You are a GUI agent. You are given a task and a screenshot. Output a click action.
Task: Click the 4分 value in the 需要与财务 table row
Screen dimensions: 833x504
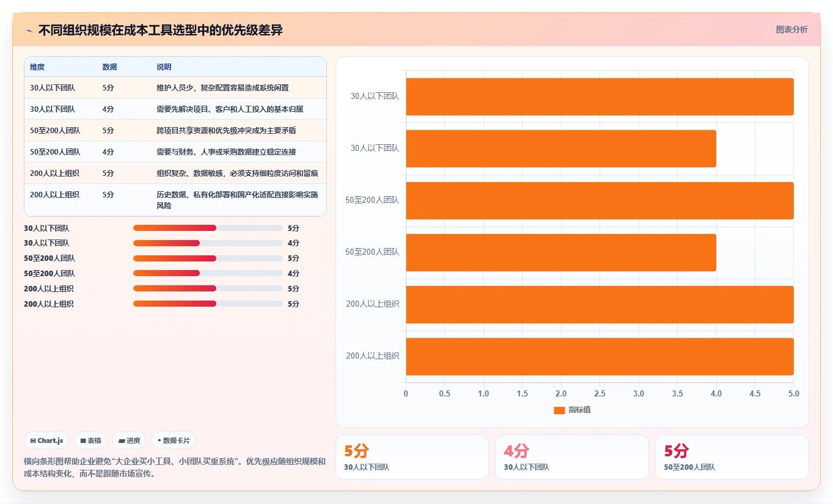pos(108,152)
